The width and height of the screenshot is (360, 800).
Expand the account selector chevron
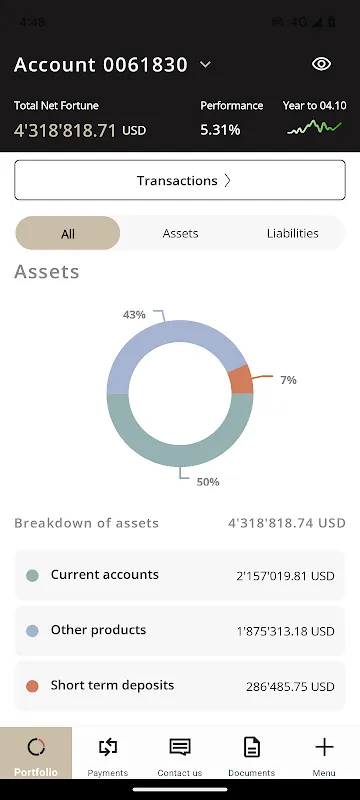coord(205,64)
